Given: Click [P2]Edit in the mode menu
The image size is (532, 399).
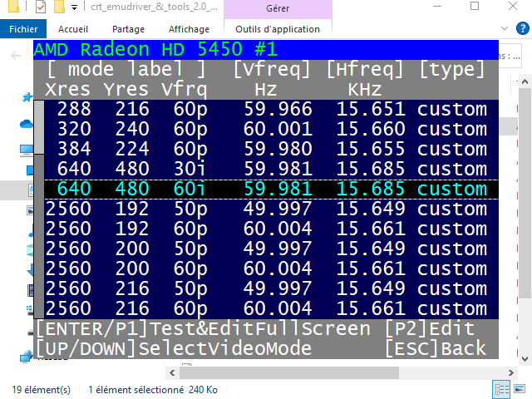Looking at the screenshot, I should click(x=429, y=328).
